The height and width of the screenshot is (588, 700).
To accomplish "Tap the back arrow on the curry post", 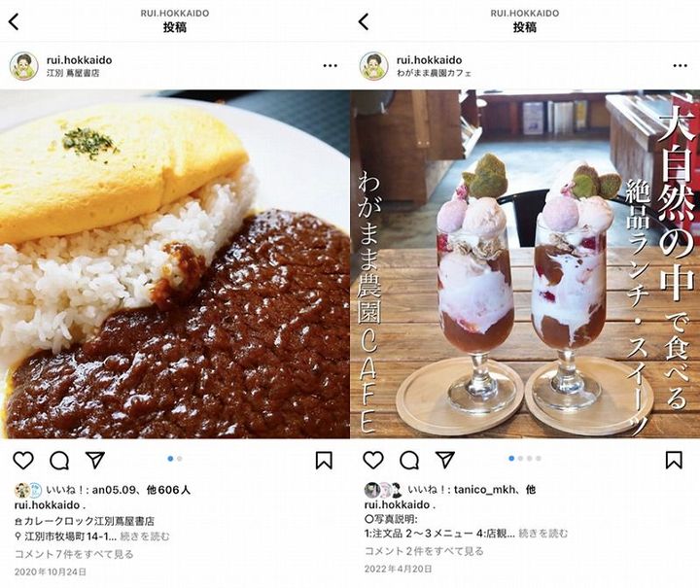I will (x=15, y=21).
